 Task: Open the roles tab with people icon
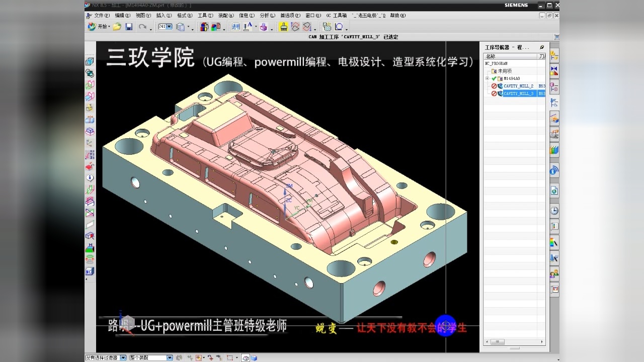coord(554,274)
